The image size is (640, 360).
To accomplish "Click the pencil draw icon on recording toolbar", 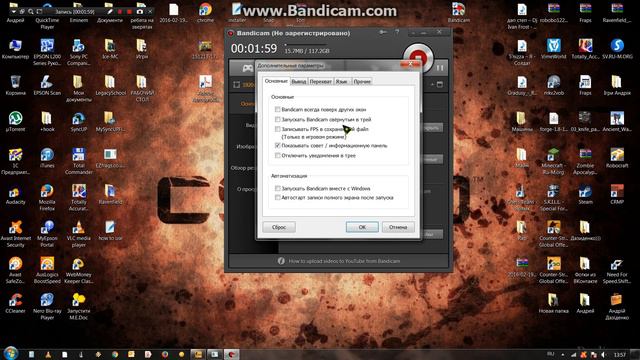I will (110, 12).
